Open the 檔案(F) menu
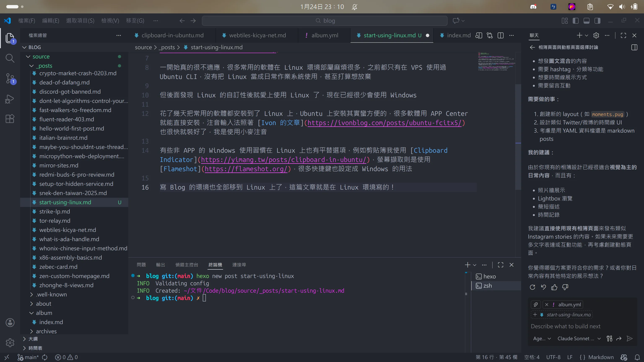 pyautogui.click(x=26, y=21)
